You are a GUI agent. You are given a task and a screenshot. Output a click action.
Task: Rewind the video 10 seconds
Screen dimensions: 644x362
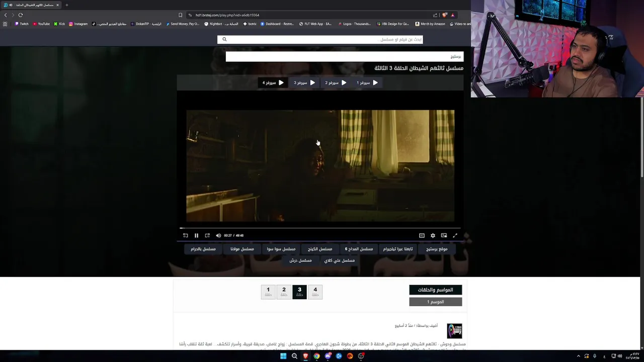[185, 235]
